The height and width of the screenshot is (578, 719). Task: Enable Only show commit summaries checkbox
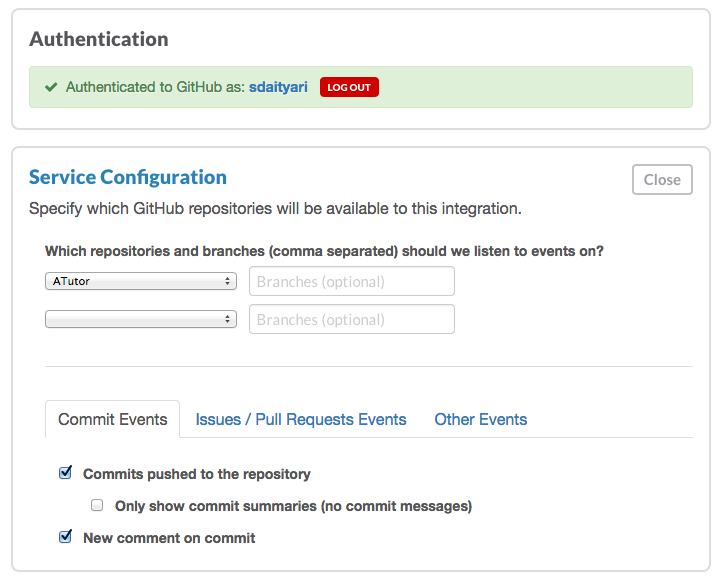98,506
